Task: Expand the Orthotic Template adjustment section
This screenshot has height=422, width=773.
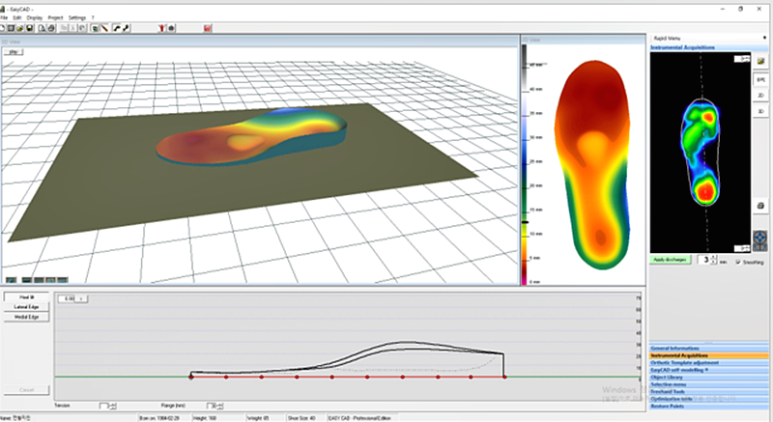Action: (x=709, y=363)
